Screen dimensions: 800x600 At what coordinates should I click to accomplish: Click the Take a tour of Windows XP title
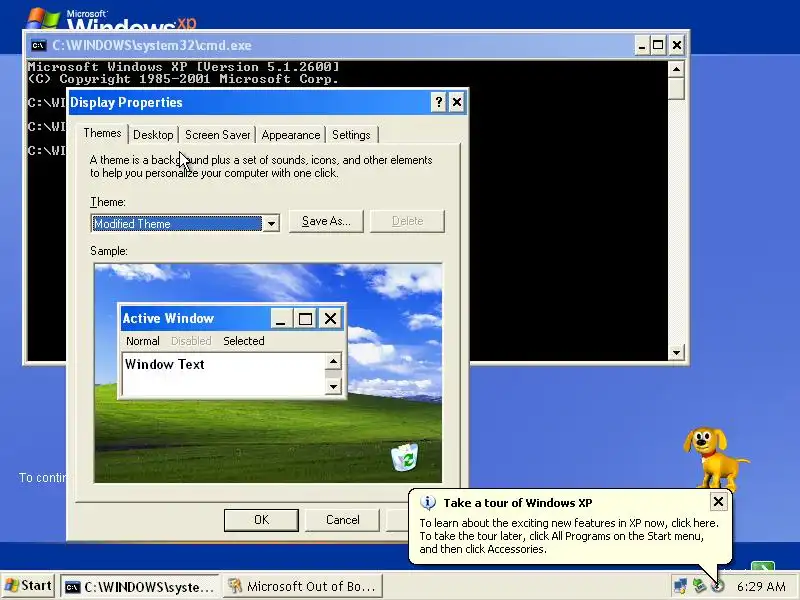coord(518,503)
